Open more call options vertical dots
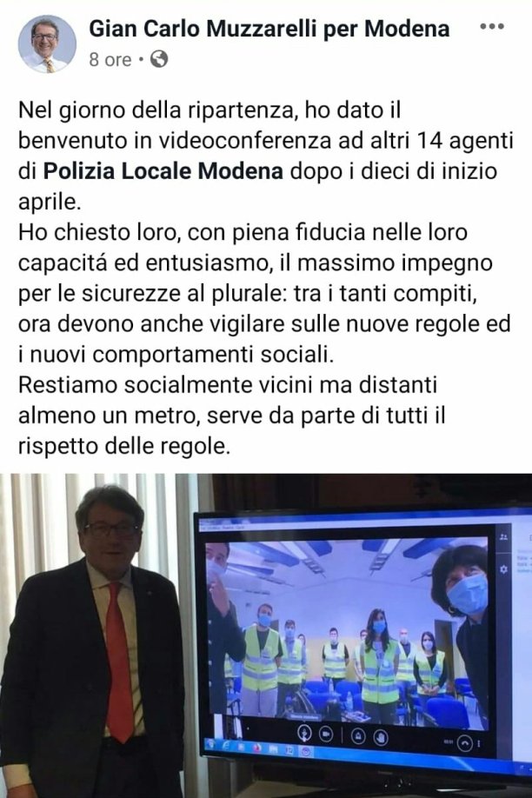This screenshot has height=798, width=532. point(479,745)
